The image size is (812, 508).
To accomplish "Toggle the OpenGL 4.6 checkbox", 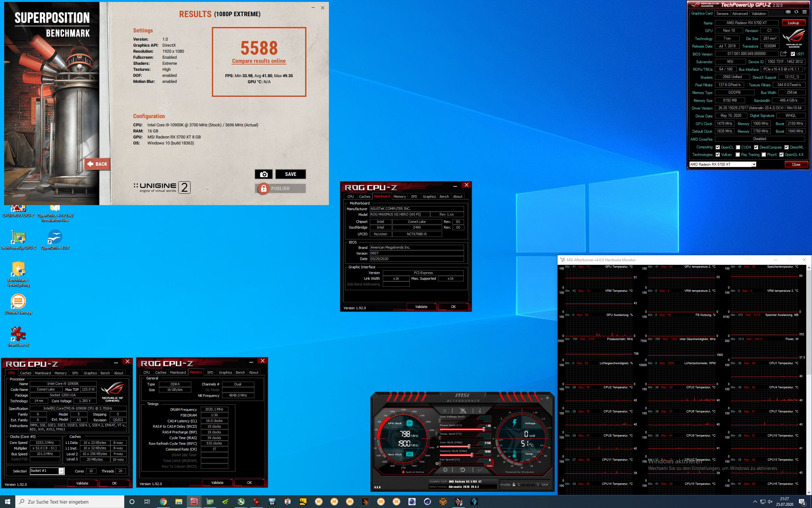I will pyautogui.click(x=782, y=155).
